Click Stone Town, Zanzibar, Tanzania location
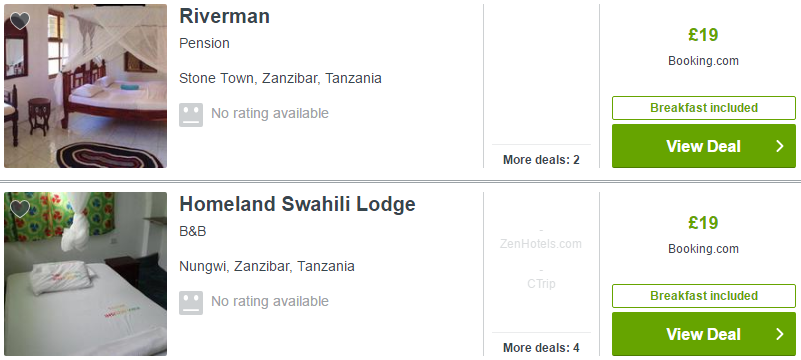This screenshot has width=801, height=360. [280, 79]
